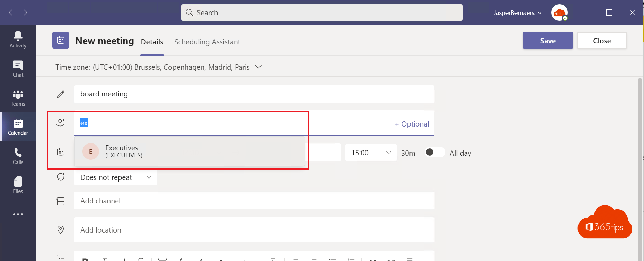644x261 pixels.
Task: Open the Activity feed
Action: tap(18, 40)
